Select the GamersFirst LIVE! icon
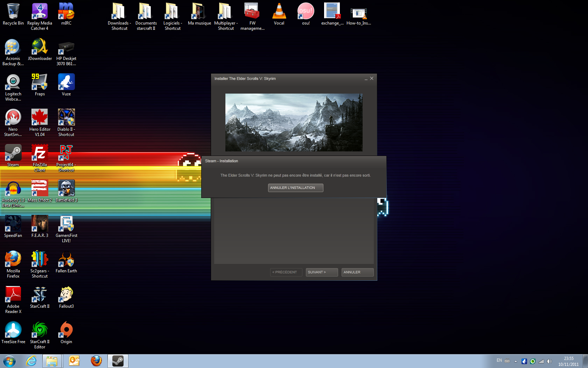Viewport: 588px width, 368px height. pyautogui.click(x=66, y=230)
